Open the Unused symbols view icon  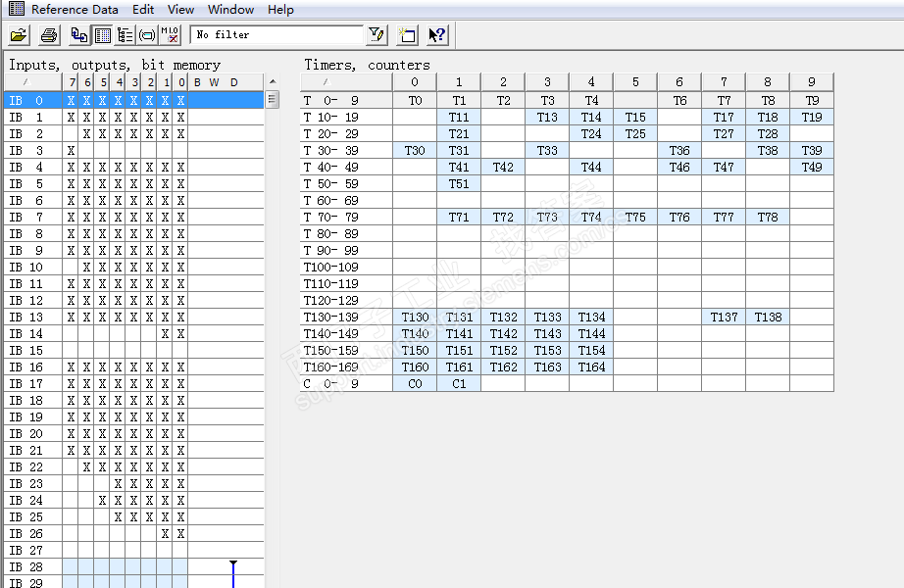147,35
